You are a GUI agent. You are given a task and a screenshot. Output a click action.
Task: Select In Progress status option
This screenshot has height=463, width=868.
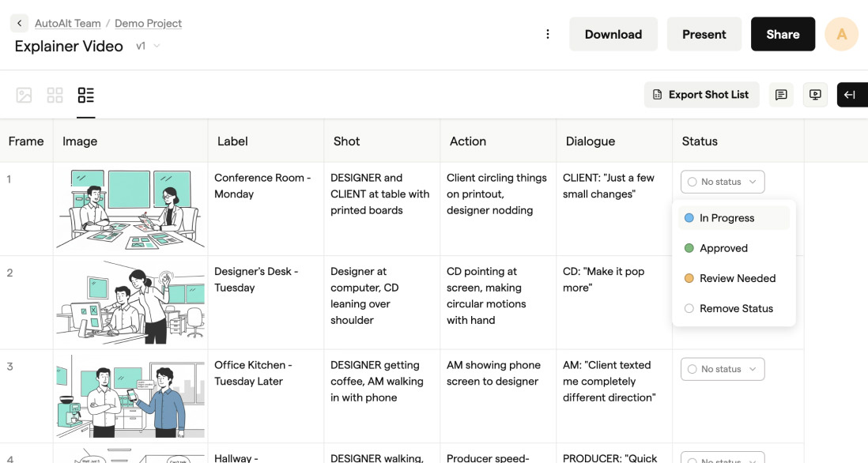726,218
